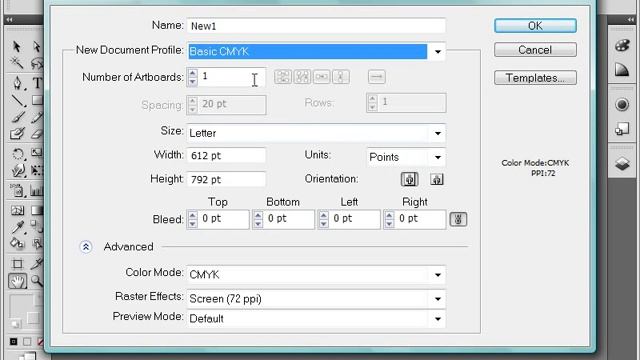Screen dimensions: 640x360
Task: Open the New Document Profile dropdown
Action: 438,52
